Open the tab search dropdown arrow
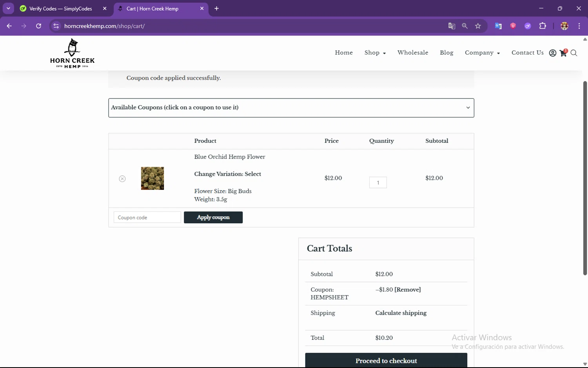This screenshot has width=588, height=368. pos(8,8)
